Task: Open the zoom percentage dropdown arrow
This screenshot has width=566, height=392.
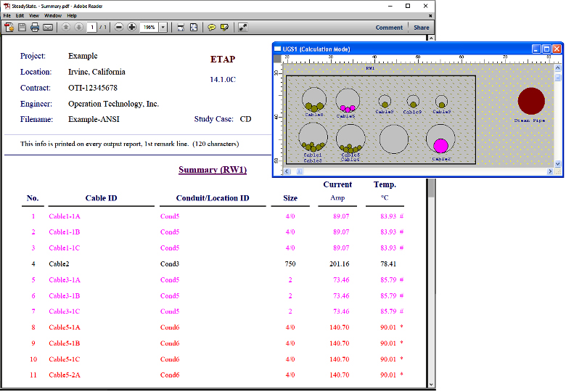Action: pos(163,28)
